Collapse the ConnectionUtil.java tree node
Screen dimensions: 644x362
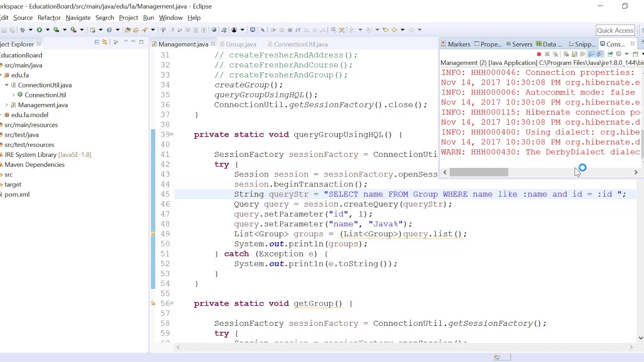pos(7,85)
